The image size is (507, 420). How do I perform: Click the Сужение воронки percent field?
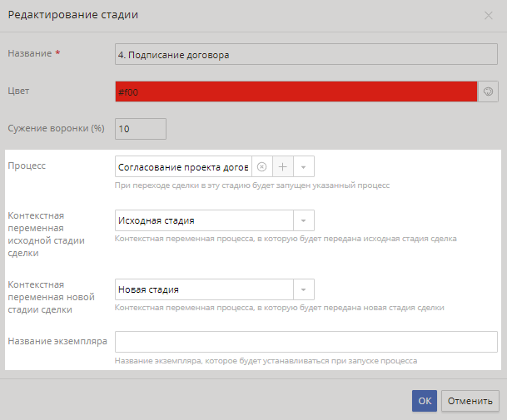pos(141,129)
